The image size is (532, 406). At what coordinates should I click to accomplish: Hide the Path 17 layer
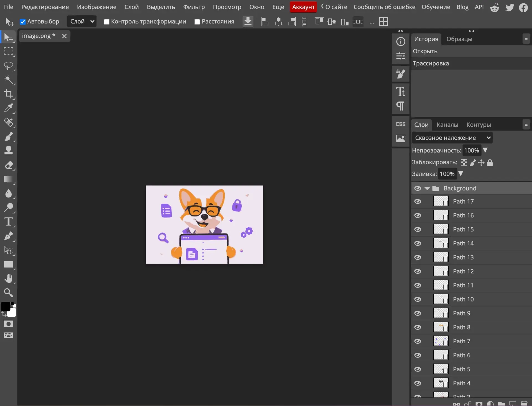click(418, 202)
